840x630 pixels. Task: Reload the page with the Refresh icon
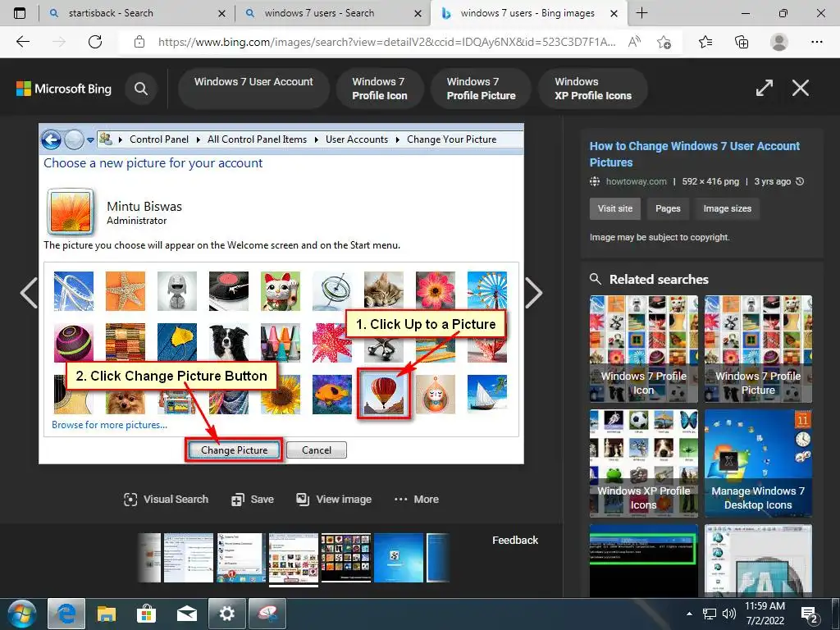[x=95, y=42]
